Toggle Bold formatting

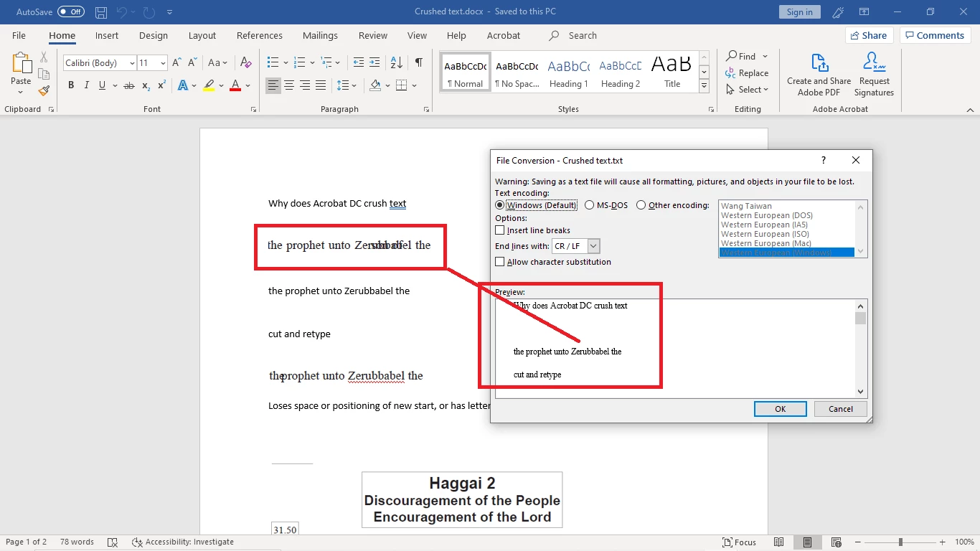tap(71, 85)
